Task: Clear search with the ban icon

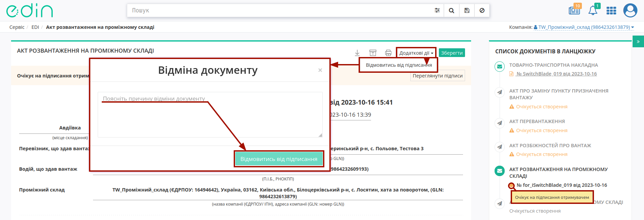Action: [482, 10]
